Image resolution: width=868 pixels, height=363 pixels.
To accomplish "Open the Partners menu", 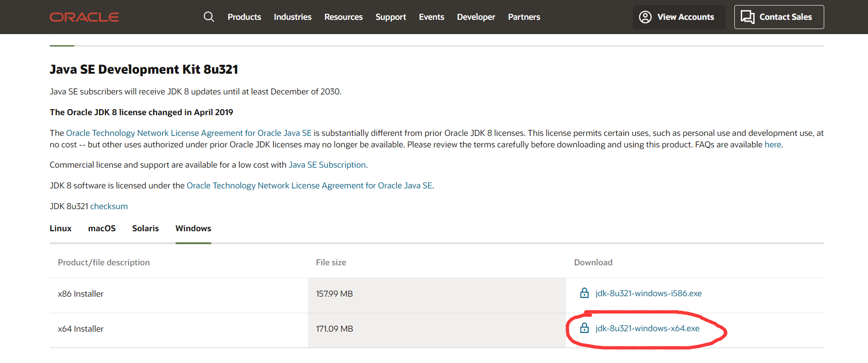I will 524,17.
